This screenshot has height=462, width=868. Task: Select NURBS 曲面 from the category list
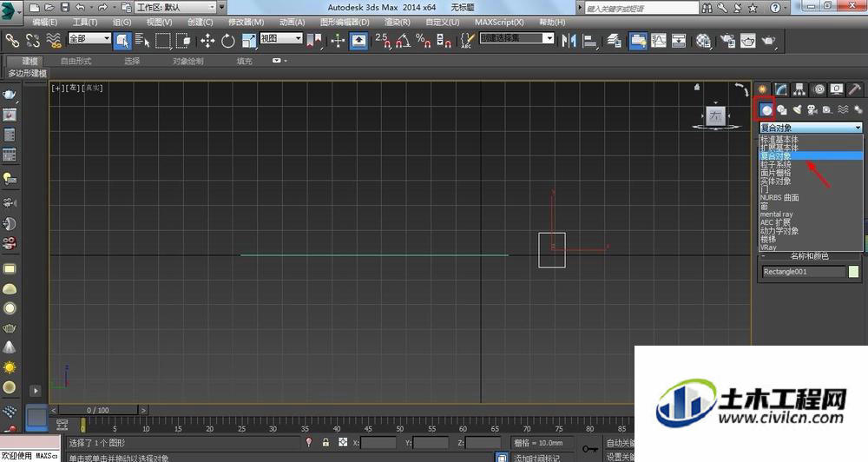click(x=779, y=197)
